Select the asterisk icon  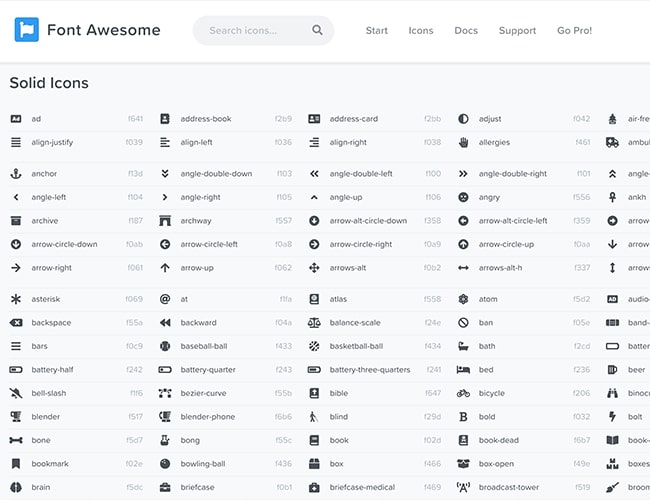click(x=16, y=299)
